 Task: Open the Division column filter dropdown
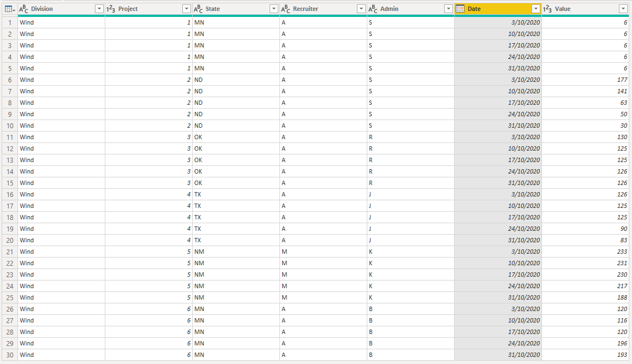click(99, 9)
